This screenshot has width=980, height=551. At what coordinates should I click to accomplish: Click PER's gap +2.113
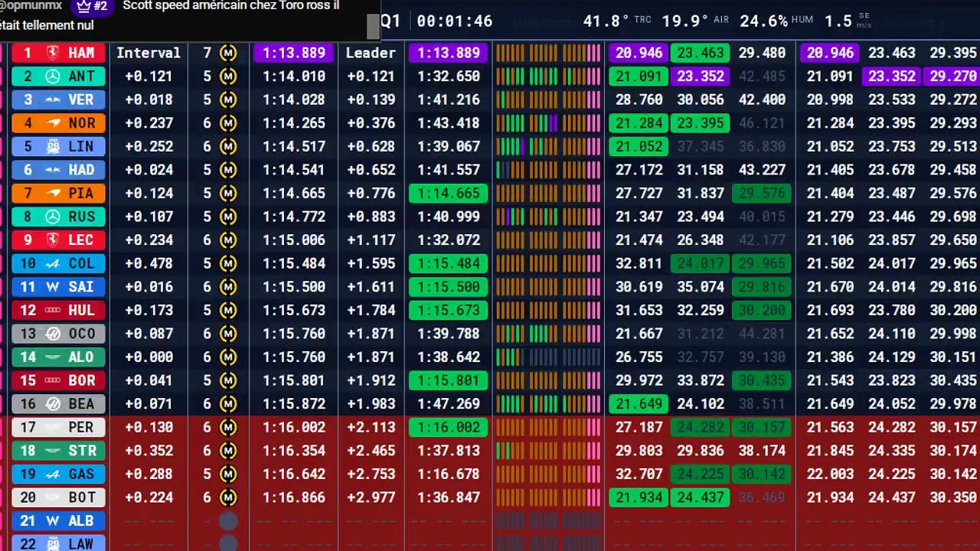[x=371, y=427]
